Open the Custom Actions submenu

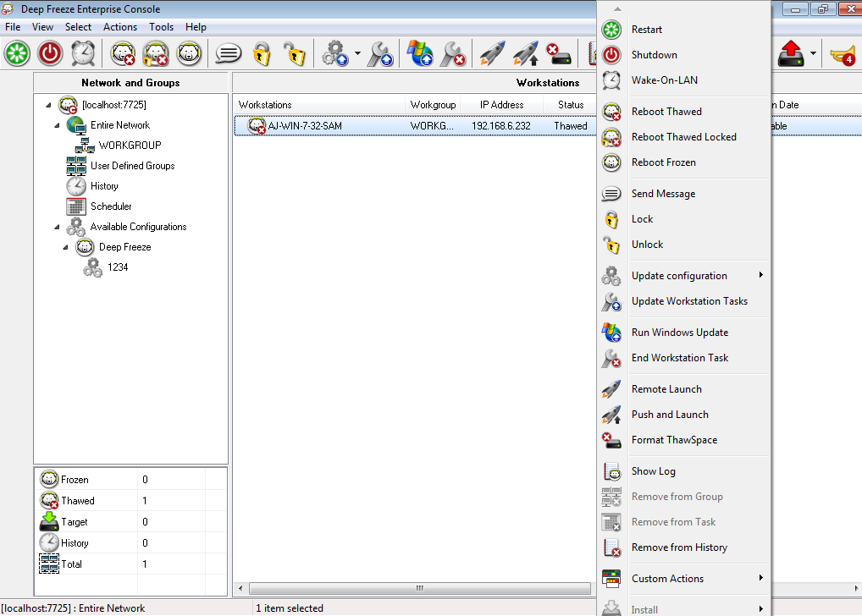pos(668,580)
